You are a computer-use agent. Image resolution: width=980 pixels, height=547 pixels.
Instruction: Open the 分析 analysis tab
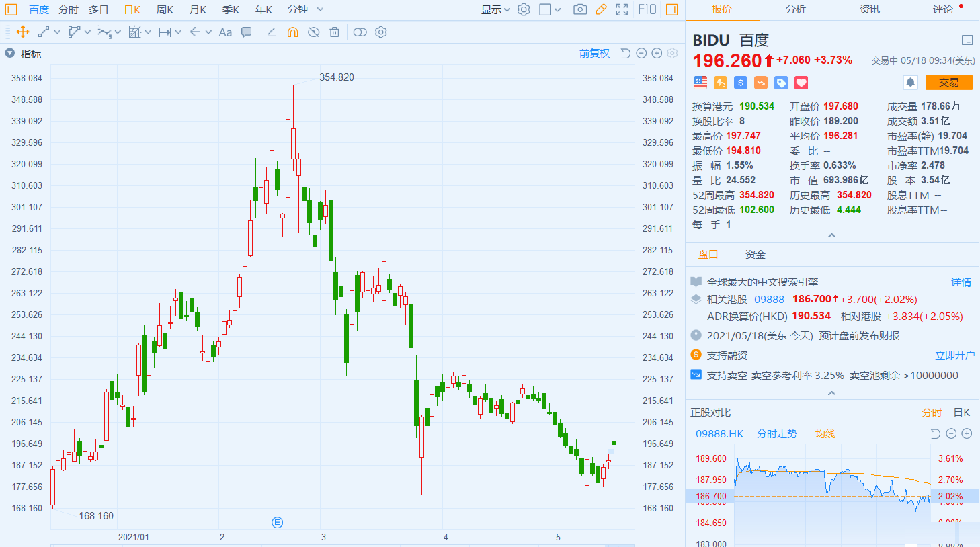click(x=795, y=9)
